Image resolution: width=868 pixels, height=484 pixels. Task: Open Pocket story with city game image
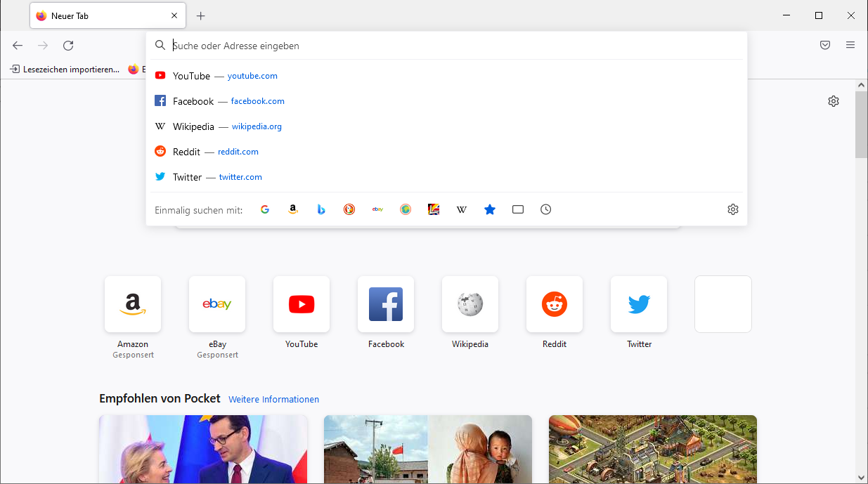653,450
